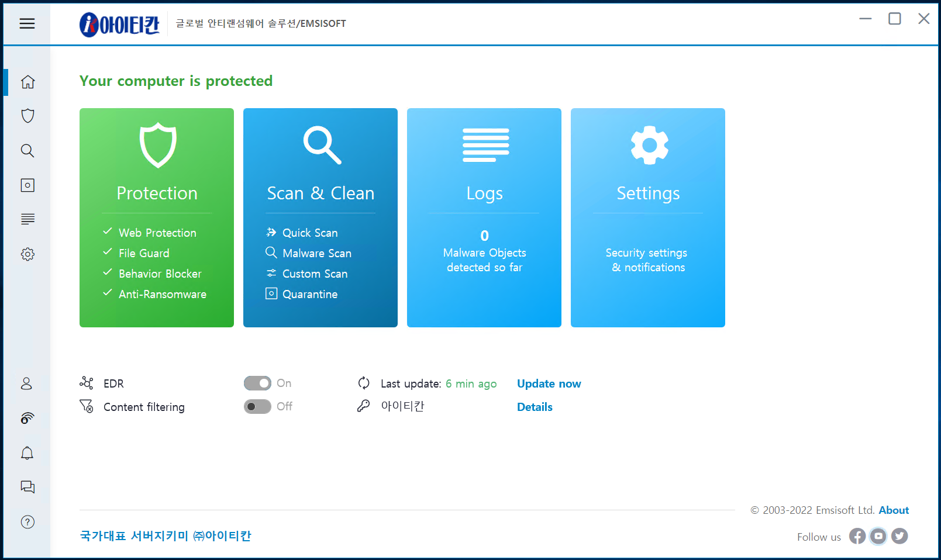Open YouTube social icon

point(878,536)
